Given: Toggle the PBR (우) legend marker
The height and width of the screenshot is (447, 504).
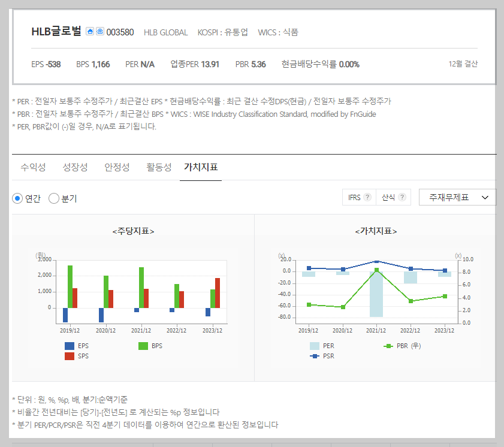Looking at the screenshot, I should pyautogui.click(x=388, y=346).
